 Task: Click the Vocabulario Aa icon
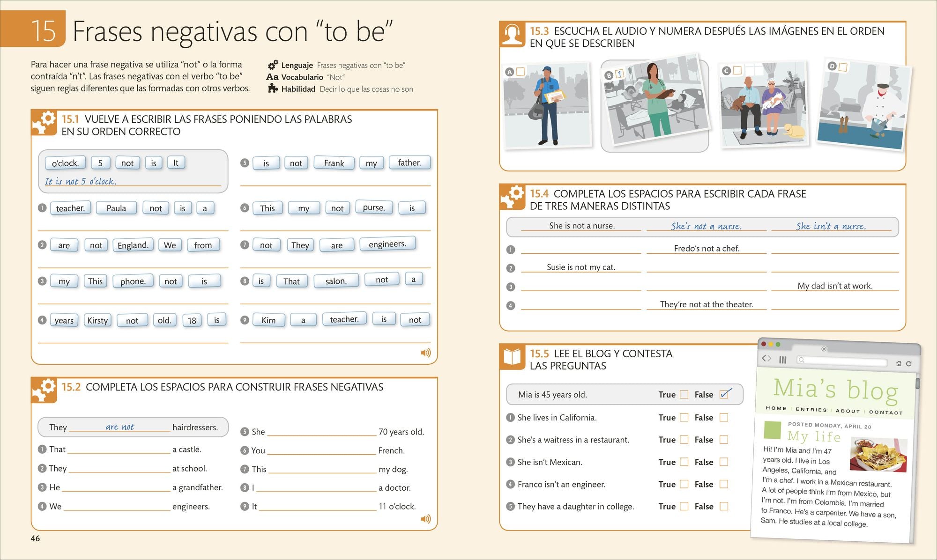(x=272, y=77)
